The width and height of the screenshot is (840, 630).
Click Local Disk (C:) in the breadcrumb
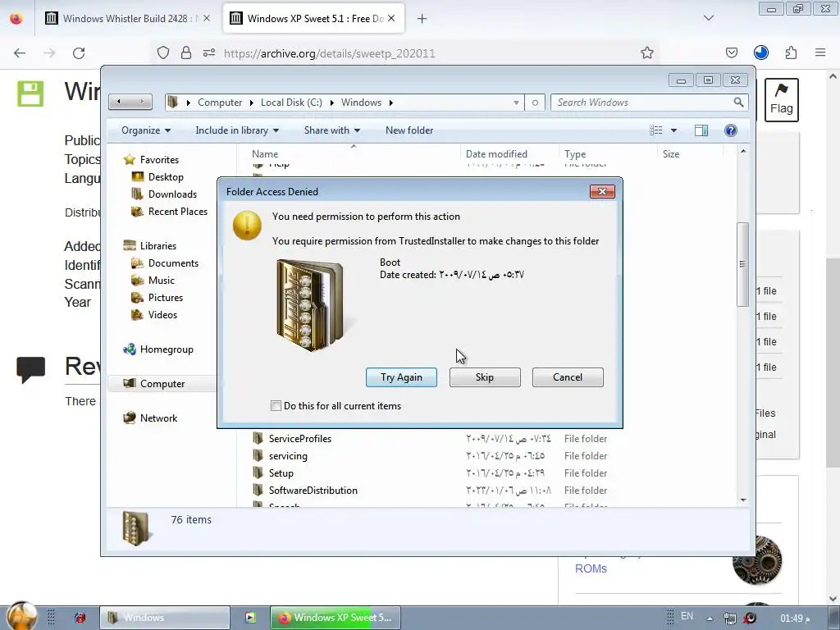[x=291, y=103]
